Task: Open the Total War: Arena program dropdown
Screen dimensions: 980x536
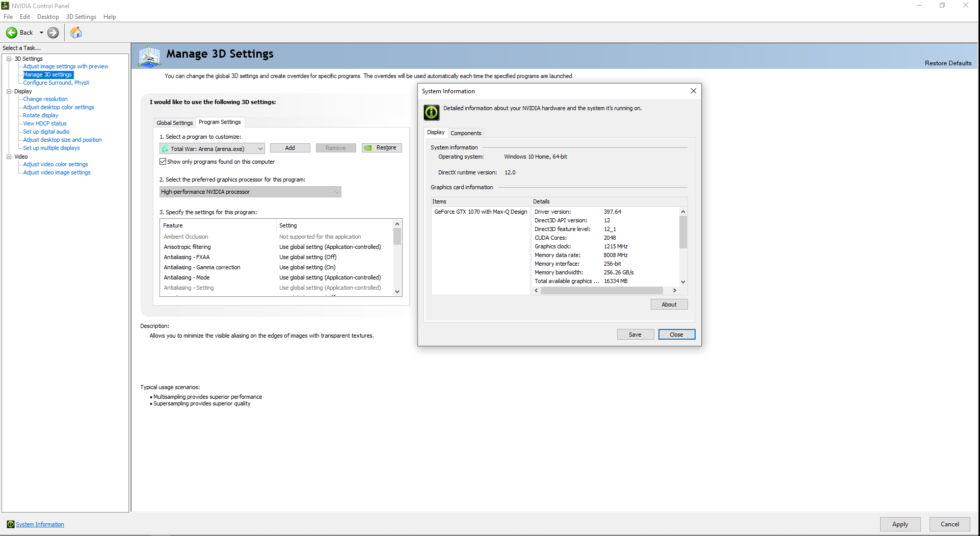Action: coord(260,149)
